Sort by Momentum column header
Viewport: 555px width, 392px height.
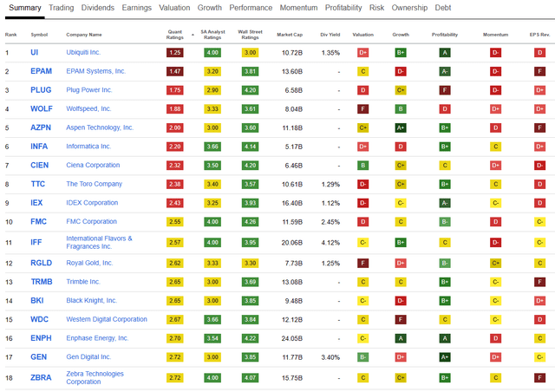point(495,35)
